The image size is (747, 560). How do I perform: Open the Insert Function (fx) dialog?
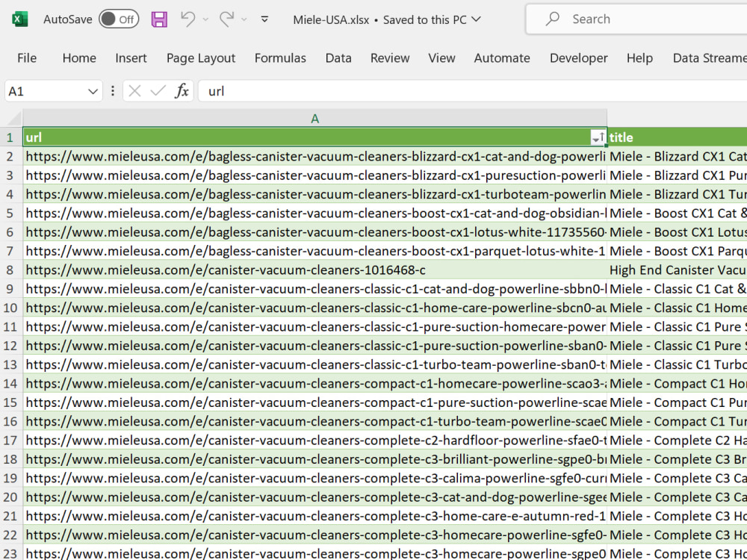(x=182, y=90)
